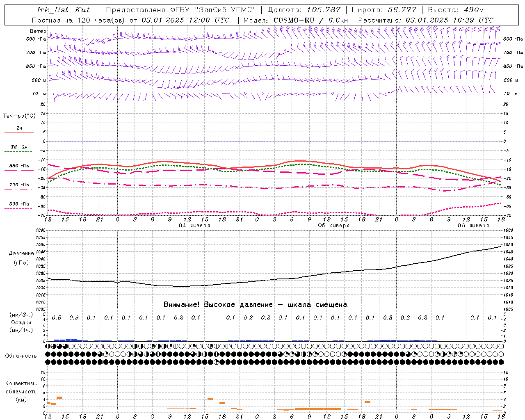Viewport: 525px width, 420px height.
Task: Click the Прогноз на 120 часа(ов) text
Action: coord(79,20)
